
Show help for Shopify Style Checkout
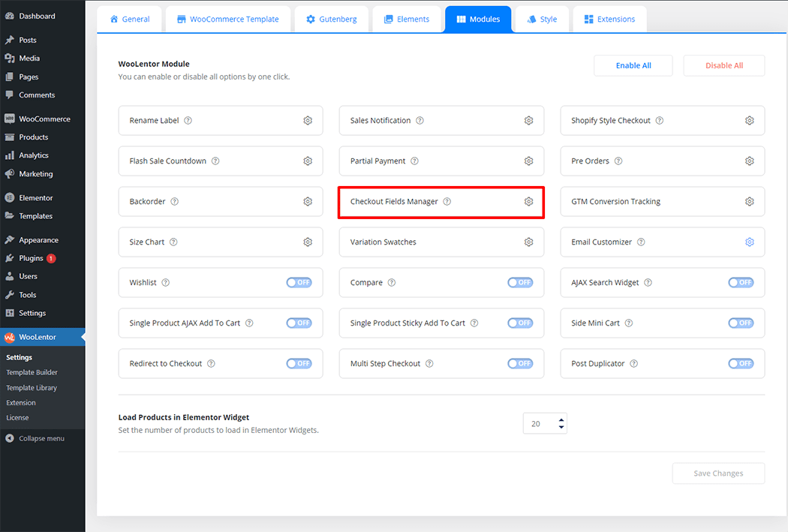[660, 121]
